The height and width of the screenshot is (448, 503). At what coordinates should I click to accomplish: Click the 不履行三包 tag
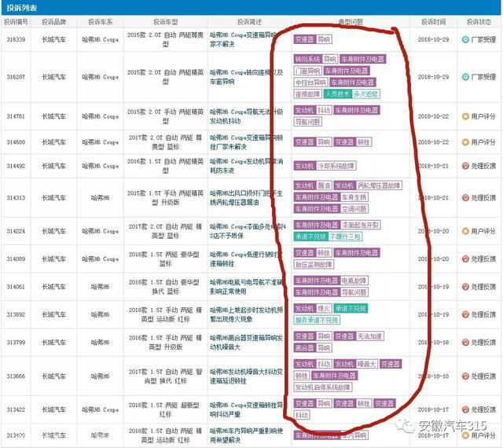coord(345,237)
